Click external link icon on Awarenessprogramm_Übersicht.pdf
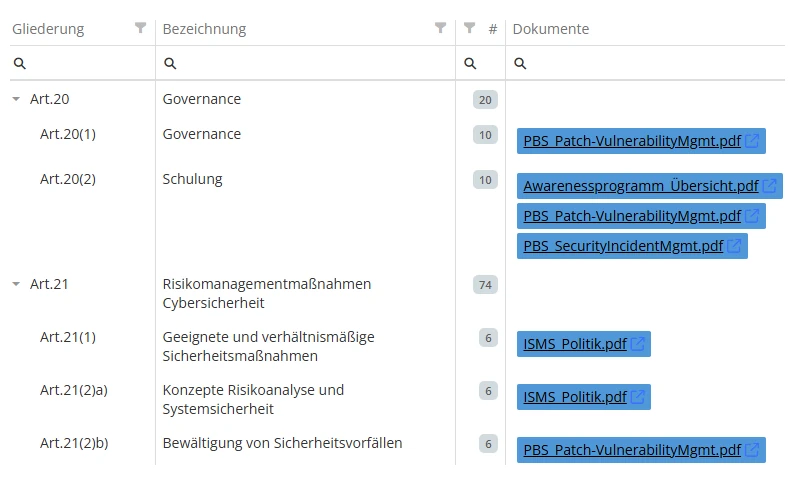Image resolution: width=795 pixels, height=485 pixels. click(x=769, y=186)
